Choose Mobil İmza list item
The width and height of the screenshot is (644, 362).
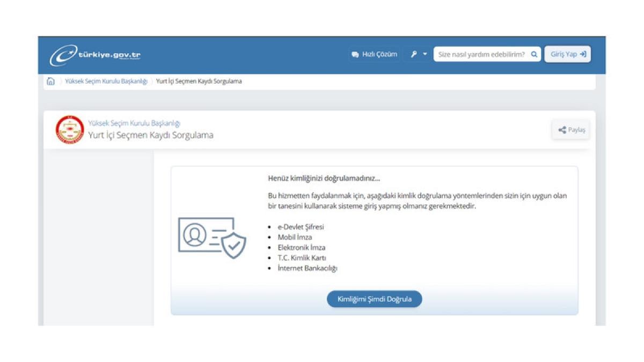pyautogui.click(x=295, y=237)
